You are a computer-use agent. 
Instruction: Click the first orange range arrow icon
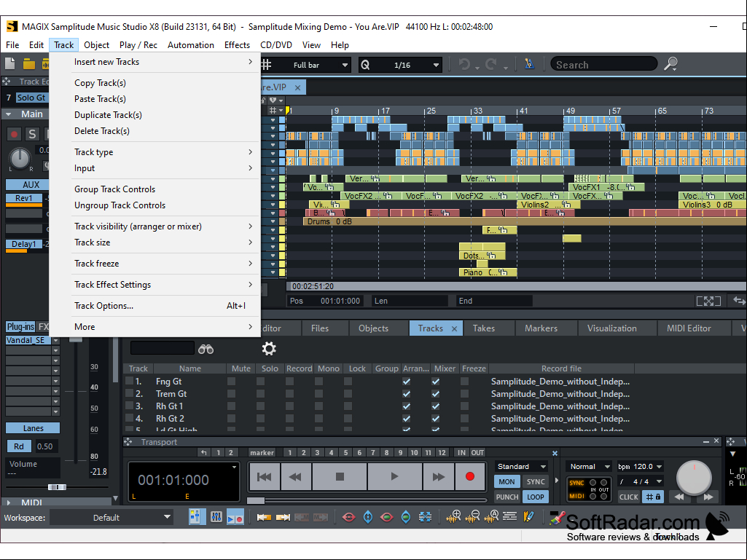263,517
